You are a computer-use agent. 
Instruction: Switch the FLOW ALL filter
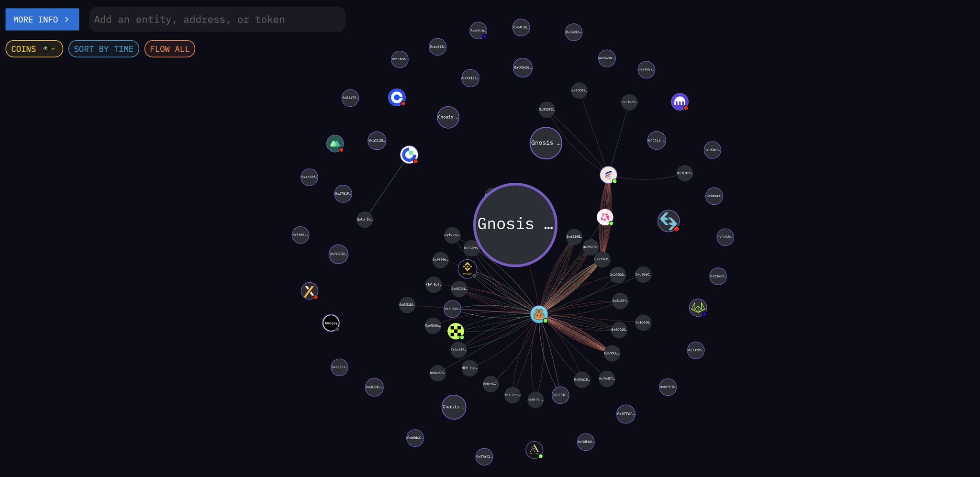click(x=170, y=49)
